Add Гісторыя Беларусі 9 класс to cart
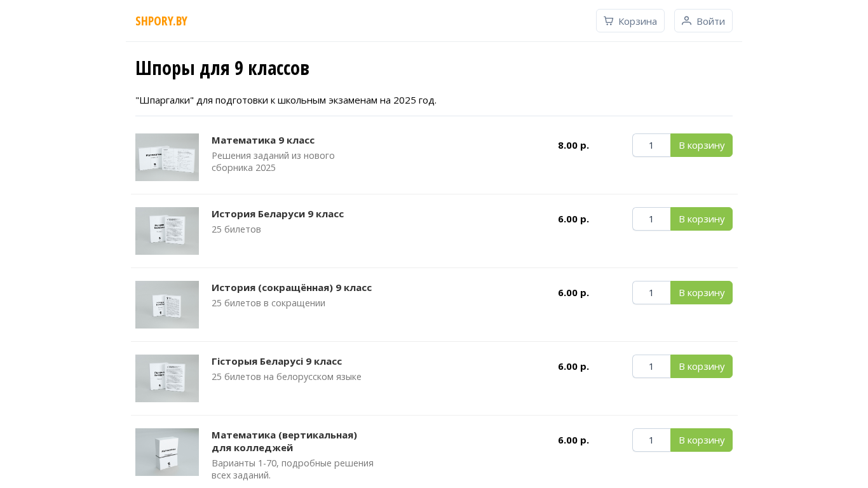The width and height of the screenshot is (868, 488). point(701,366)
